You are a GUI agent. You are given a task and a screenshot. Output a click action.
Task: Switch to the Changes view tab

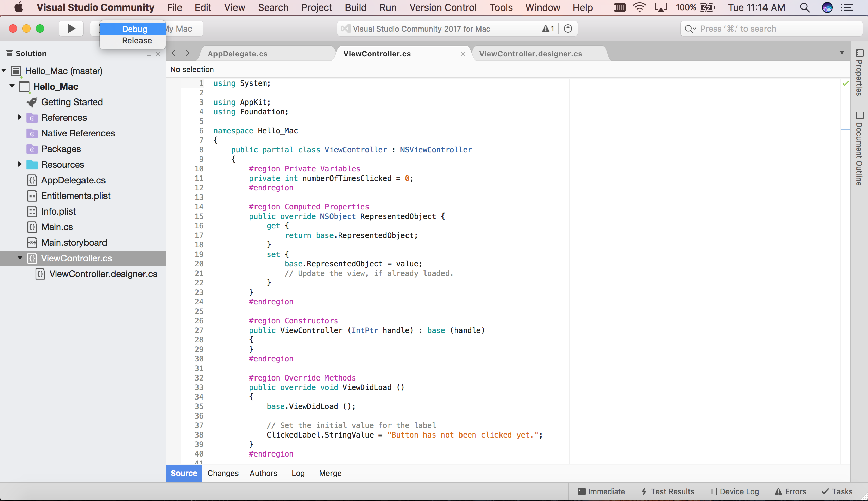pos(223,473)
